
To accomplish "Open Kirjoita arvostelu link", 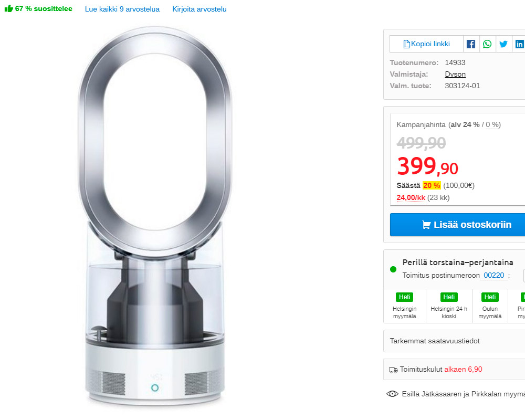I will point(199,9).
